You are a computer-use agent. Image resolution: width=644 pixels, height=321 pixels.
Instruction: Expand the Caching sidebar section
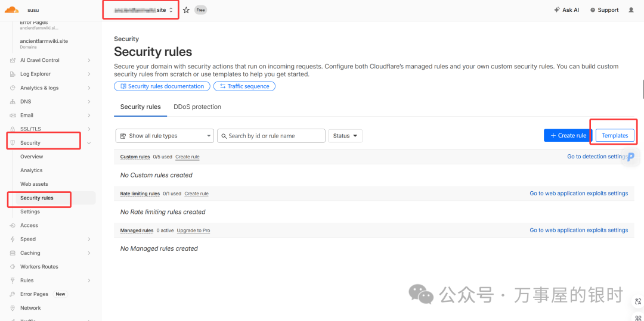click(89, 253)
